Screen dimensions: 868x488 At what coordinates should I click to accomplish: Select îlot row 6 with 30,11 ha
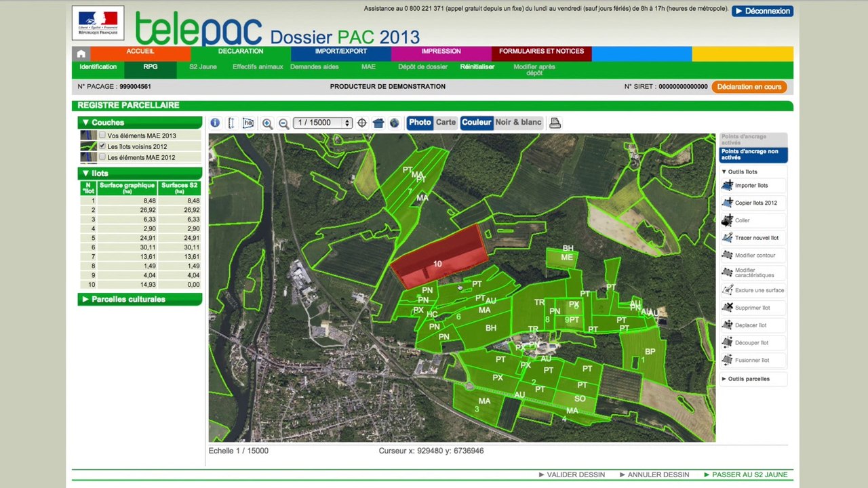click(140, 247)
